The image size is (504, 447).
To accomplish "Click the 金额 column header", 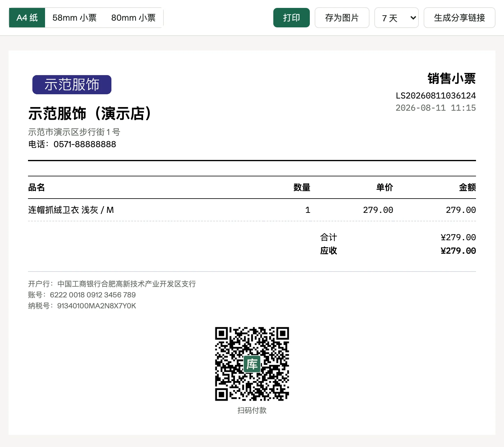I will (x=467, y=187).
